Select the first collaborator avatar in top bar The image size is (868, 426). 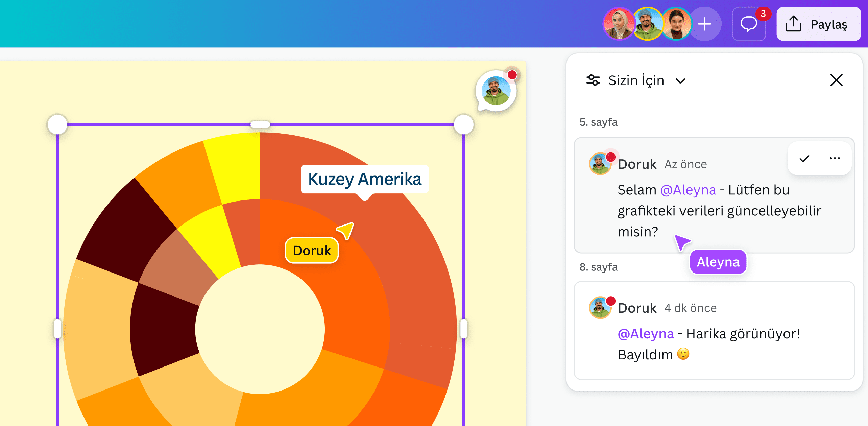[620, 24]
